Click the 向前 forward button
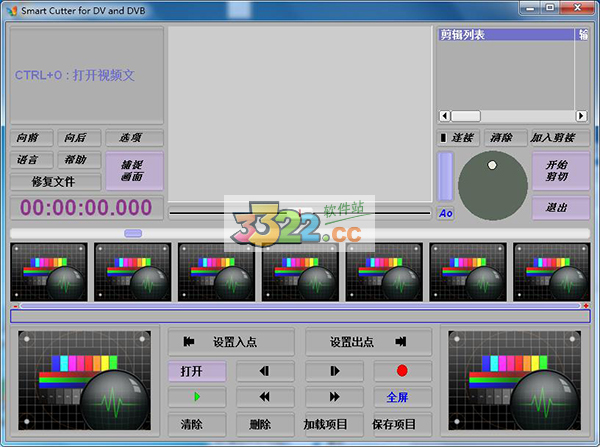 [x=31, y=137]
